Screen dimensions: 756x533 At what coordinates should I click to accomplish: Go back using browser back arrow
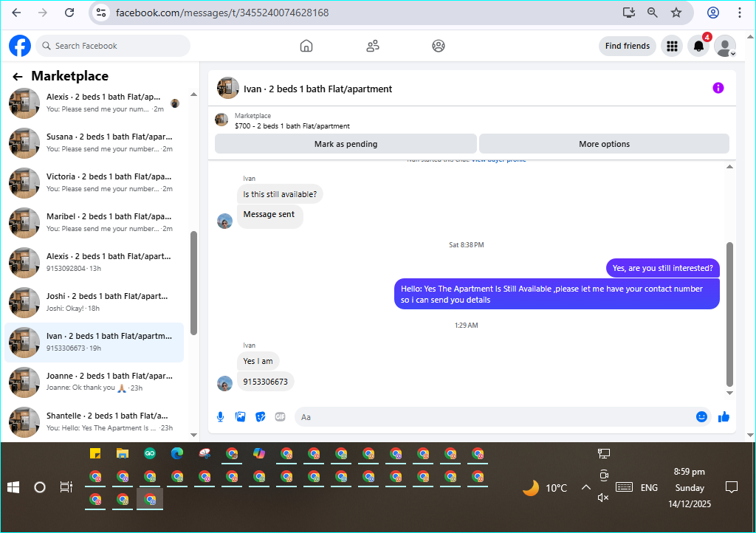tap(16, 13)
